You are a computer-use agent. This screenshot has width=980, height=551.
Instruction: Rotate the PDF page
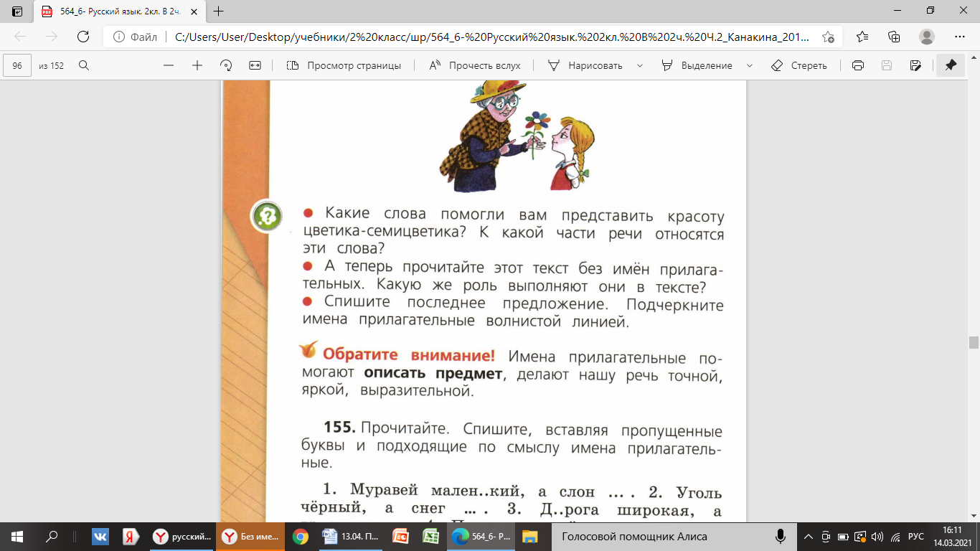point(226,65)
